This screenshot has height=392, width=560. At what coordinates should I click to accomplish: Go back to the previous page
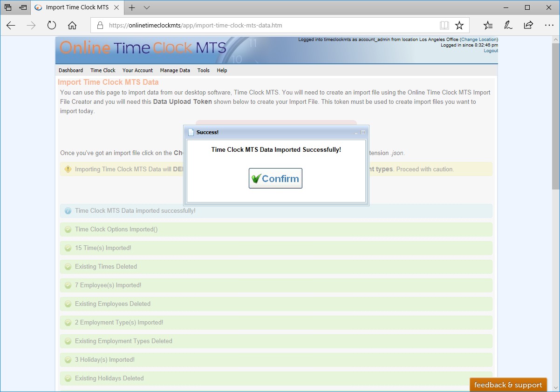(11, 25)
